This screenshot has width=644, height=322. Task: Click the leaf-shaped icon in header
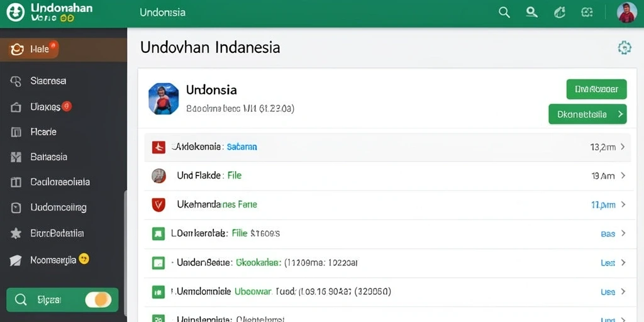[x=559, y=13]
